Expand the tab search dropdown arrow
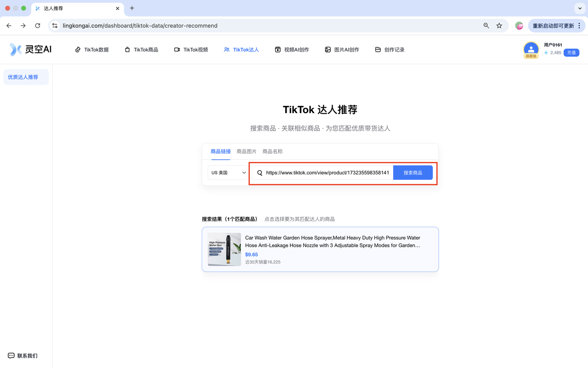 (x=579, y=8)
